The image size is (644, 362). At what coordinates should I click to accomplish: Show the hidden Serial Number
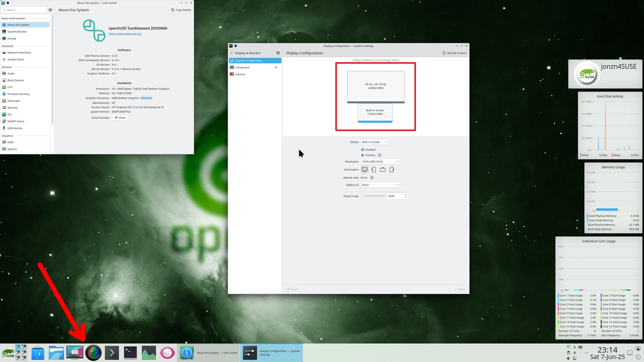coord(120,118)
